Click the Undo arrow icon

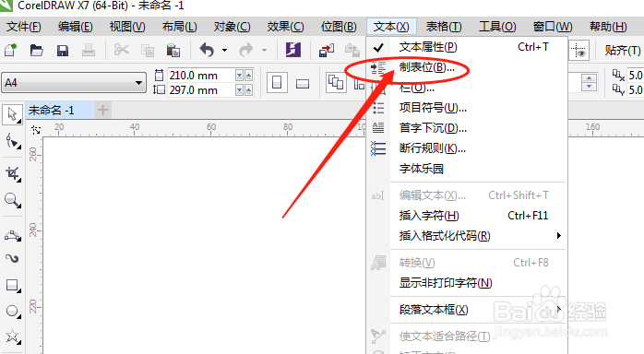[207, 51]
